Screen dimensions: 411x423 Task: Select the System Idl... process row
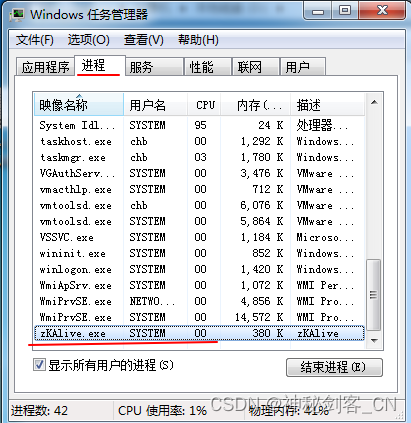coord(199,125)
